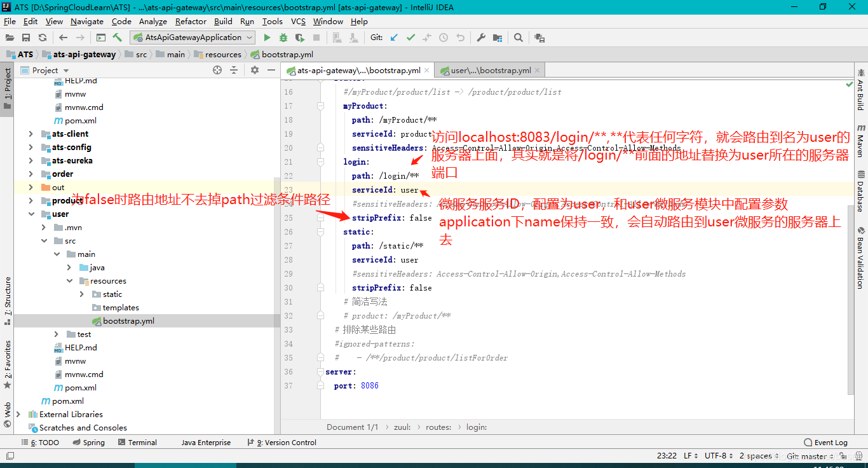Toggle the Z: Structure tool window

[x=7, y=301]
